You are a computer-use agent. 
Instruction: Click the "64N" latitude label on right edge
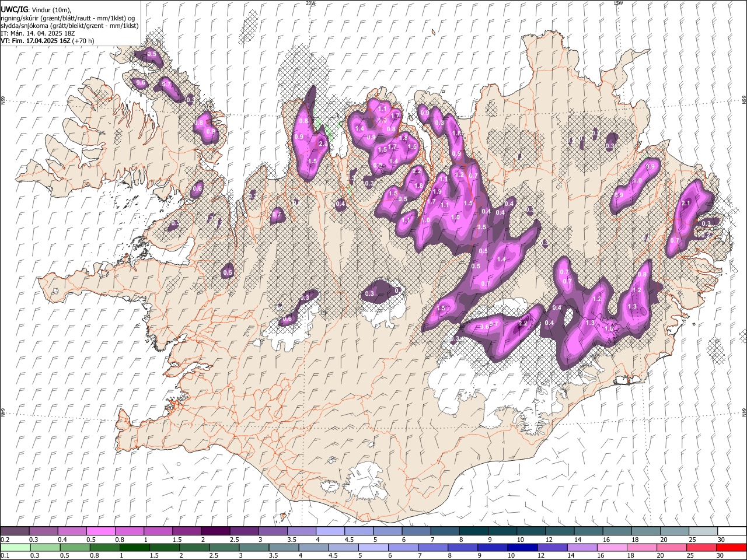tap(744, 411)
